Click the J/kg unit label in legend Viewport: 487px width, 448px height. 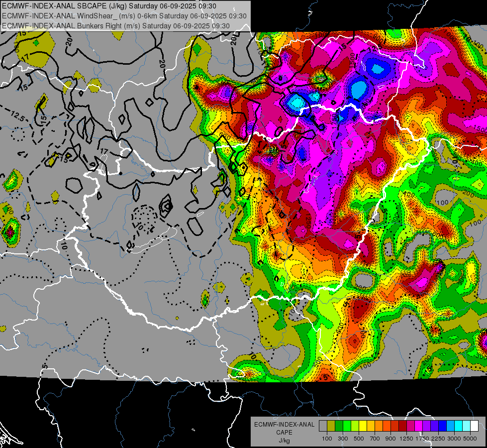click(x=284, y=441)
